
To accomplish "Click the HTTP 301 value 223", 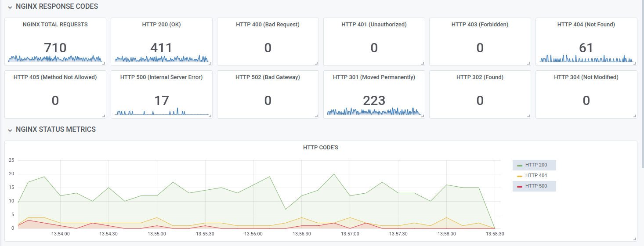I will pos(374,101).
